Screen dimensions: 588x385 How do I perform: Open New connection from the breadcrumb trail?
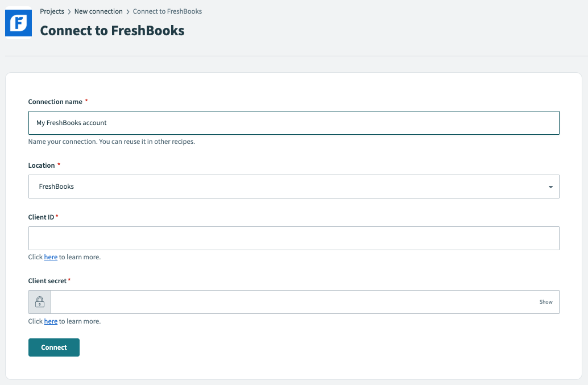click(x=98, y=11)
